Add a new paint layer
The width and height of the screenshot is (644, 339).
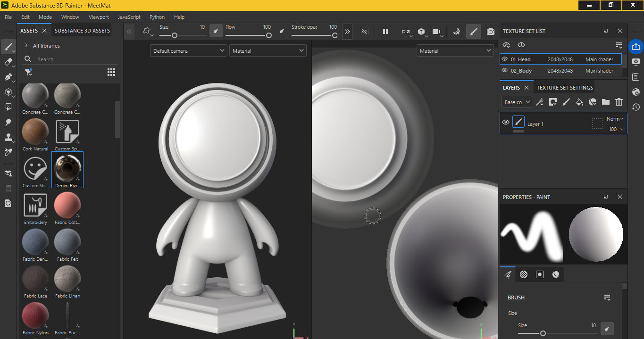(x=566, y=102)
